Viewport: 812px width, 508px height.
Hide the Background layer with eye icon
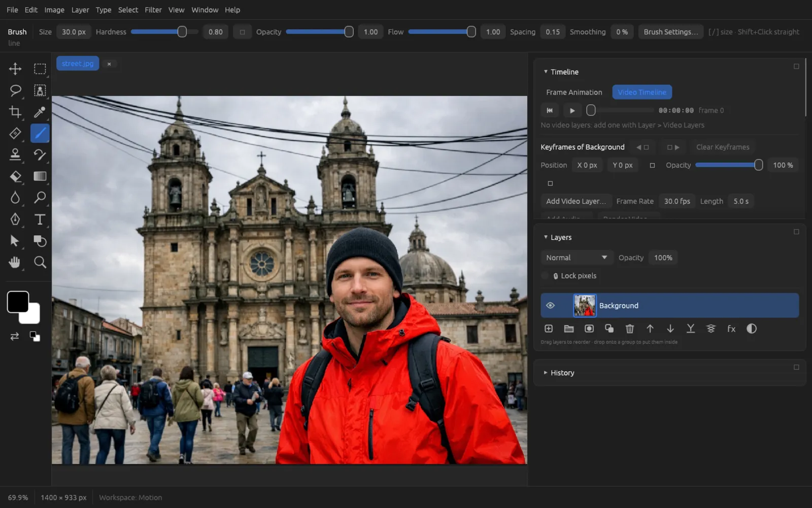click(550, 305)
